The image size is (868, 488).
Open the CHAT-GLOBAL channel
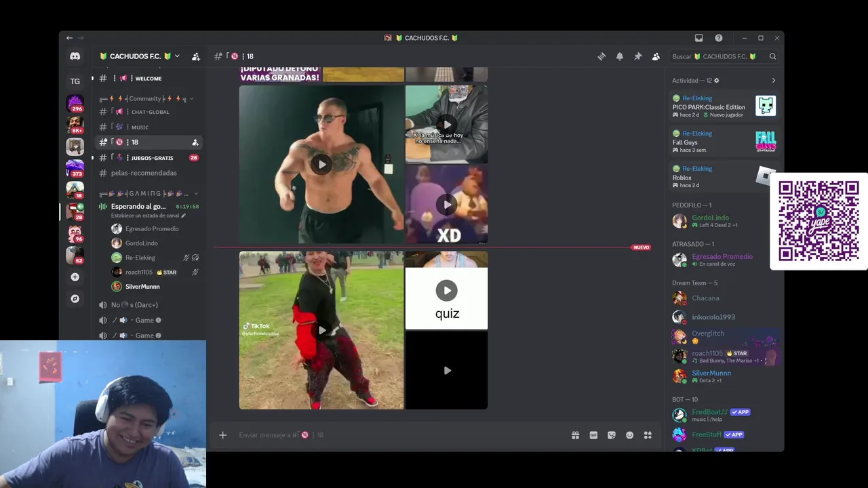coord(148,112)
